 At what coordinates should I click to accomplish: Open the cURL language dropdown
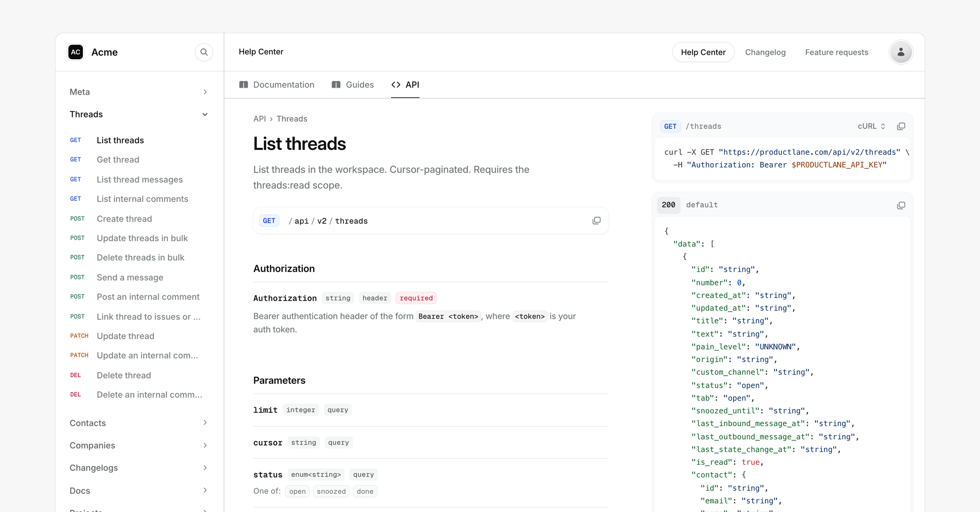(871, 126)
